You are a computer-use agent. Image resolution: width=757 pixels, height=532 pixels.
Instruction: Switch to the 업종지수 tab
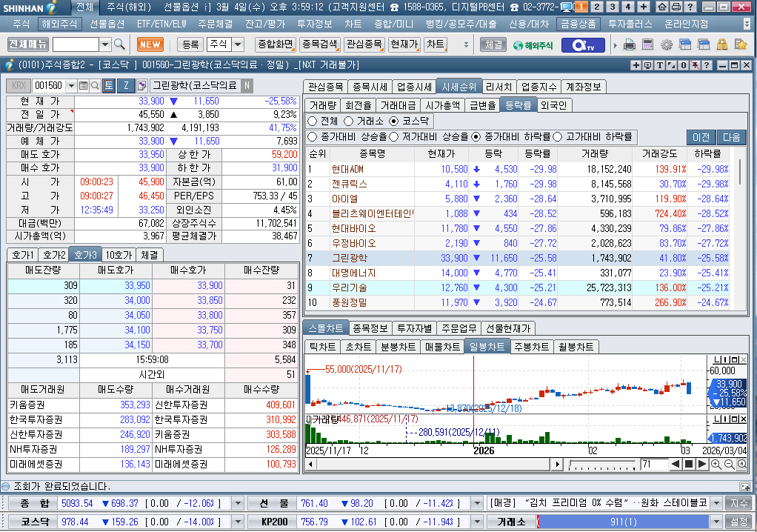538,87
